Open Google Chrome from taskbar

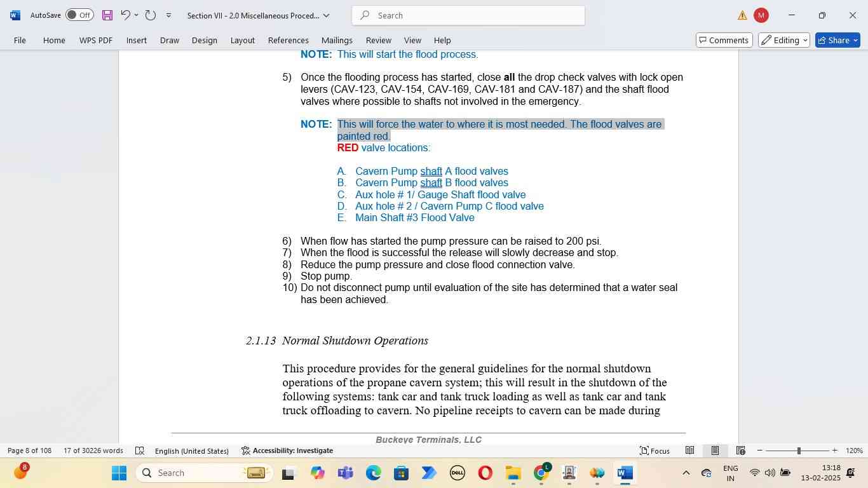click(x=541, y=473)
